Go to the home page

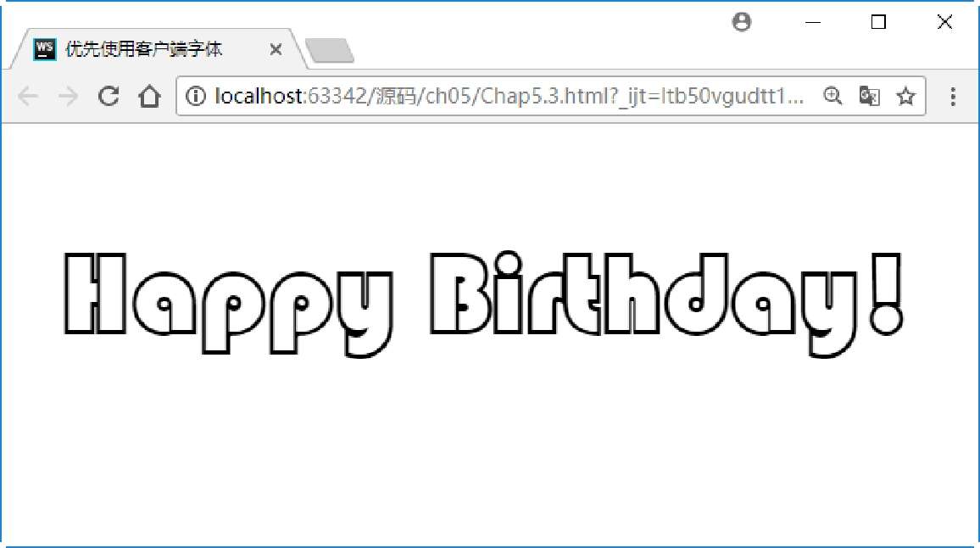click(x=149, y=96)
